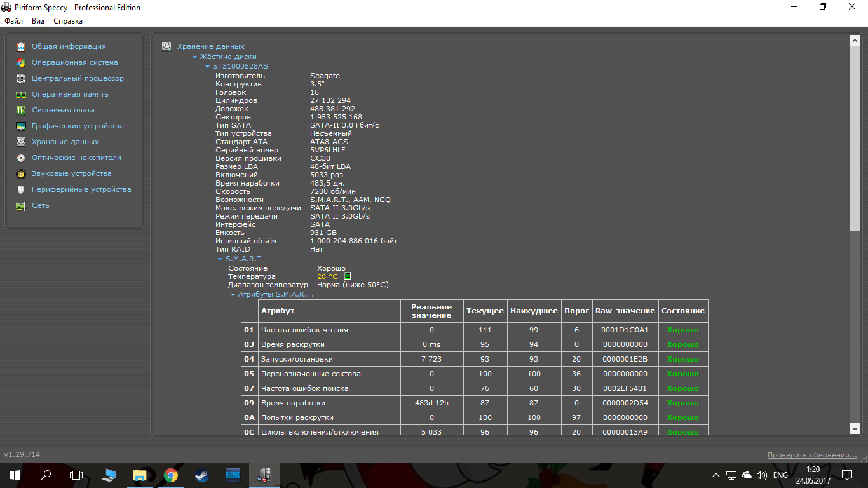Open Task View on the taskbar
Screen dimensions: 868x488
[x=76, y=475]
